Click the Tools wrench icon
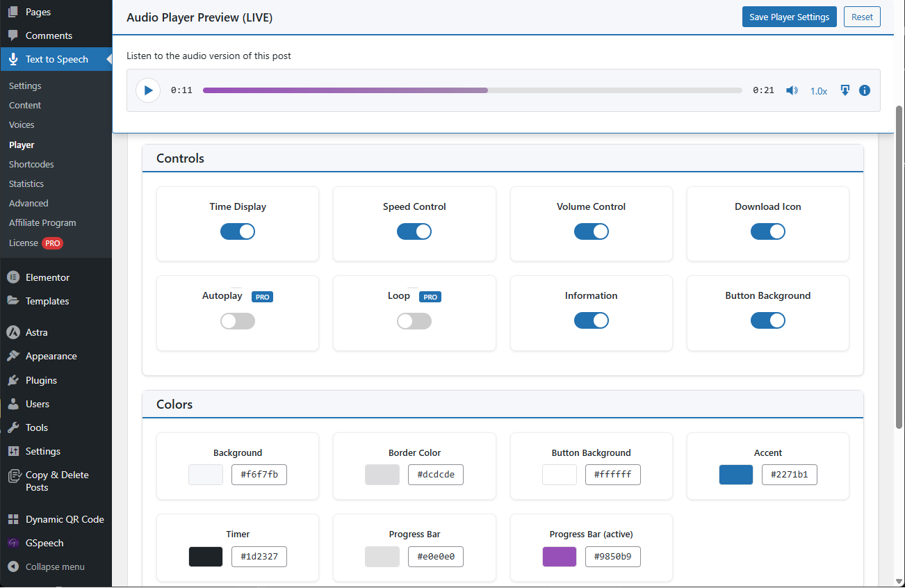905x588 pixels. 13,427
